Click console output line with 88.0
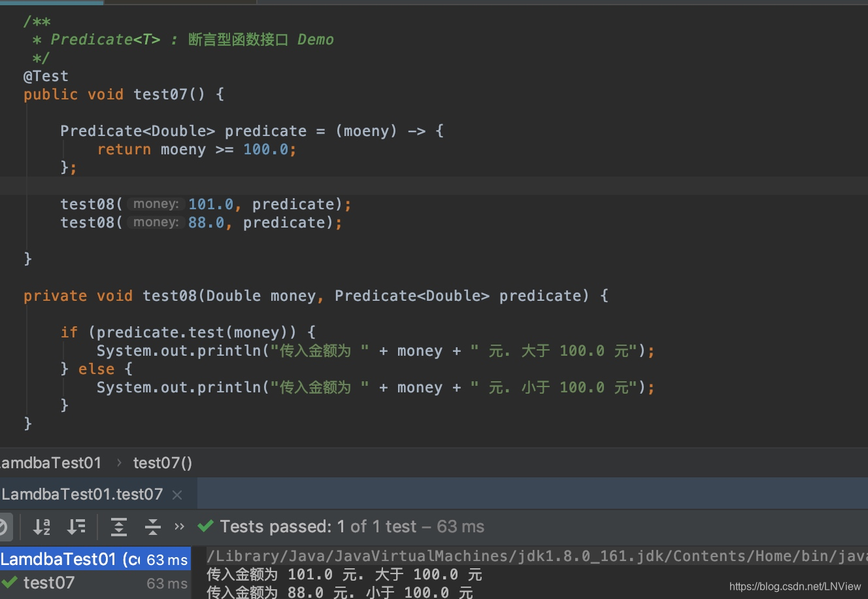The image size is (868, 599). pos(340,592)
